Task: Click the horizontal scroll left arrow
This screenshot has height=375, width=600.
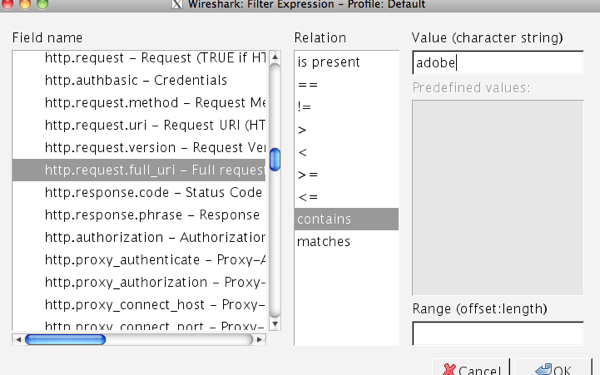Action: click(18, 339)
